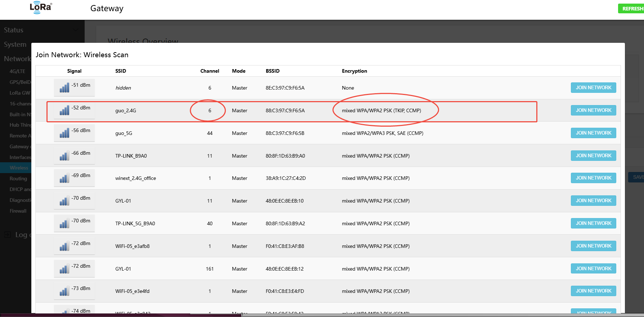Expand the Status sidebar menu
This screenshot has width=644, height=317.
tap(14, 30)
